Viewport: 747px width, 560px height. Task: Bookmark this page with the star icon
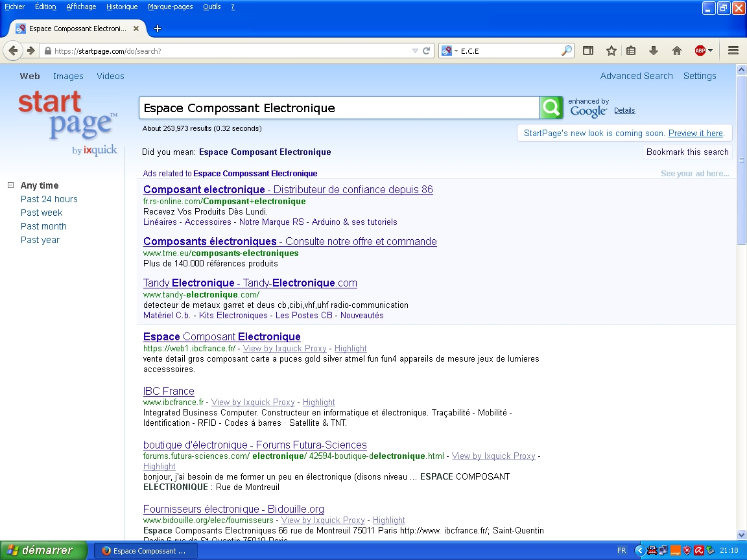611,51
